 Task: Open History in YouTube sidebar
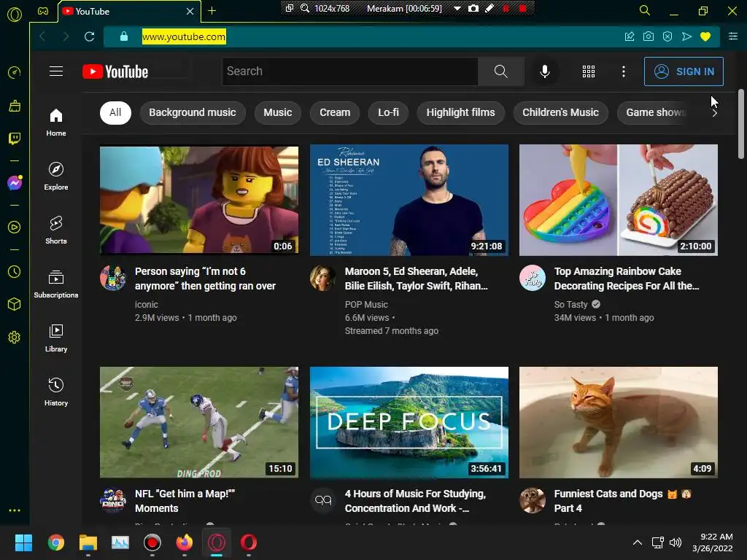(56, 392)
